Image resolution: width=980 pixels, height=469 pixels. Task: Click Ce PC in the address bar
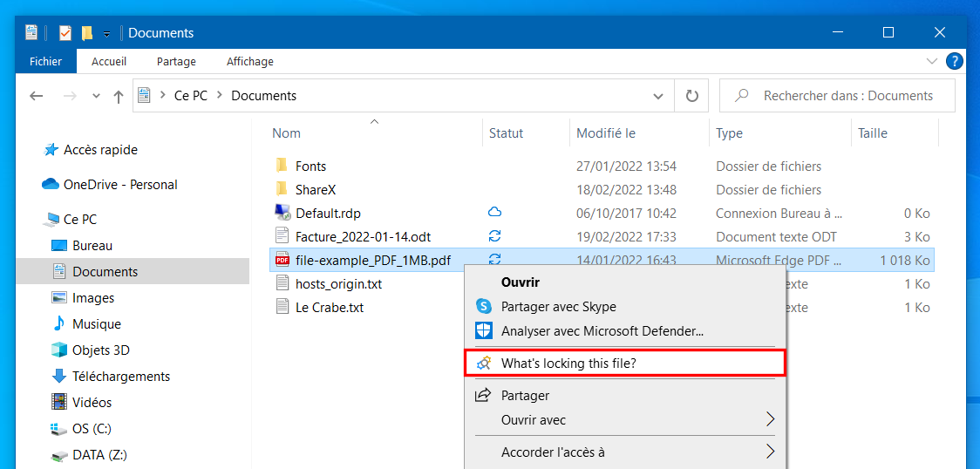(x=191, y=96)
